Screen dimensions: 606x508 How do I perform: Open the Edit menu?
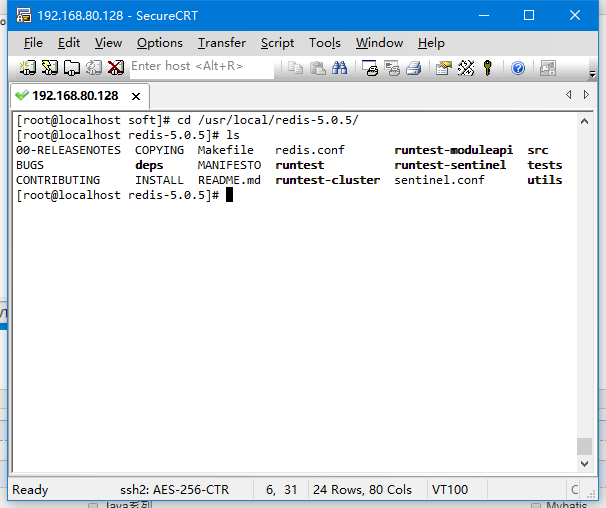pyautogui.click(x=69, y=43)
